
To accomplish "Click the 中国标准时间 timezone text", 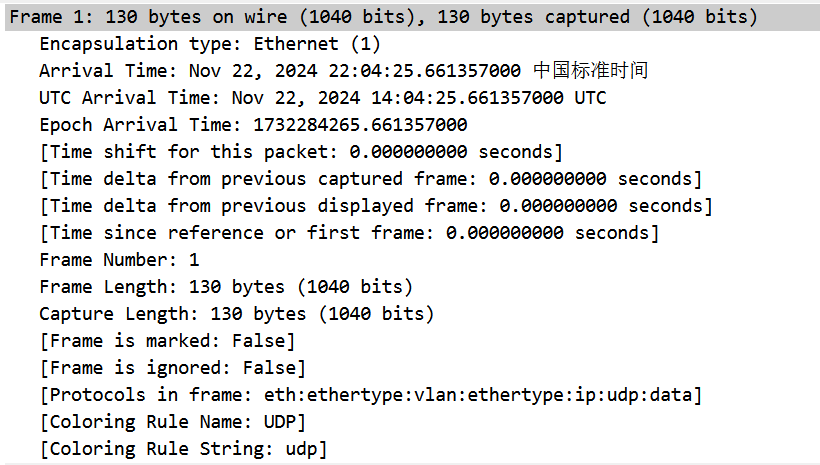I will (x=590, y=71).
